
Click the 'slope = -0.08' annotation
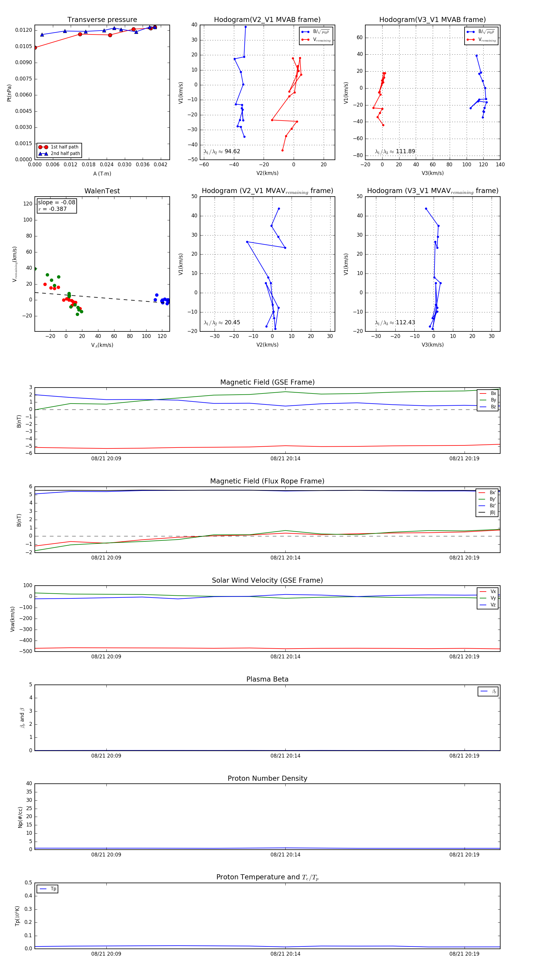click(x=56, y=203)
